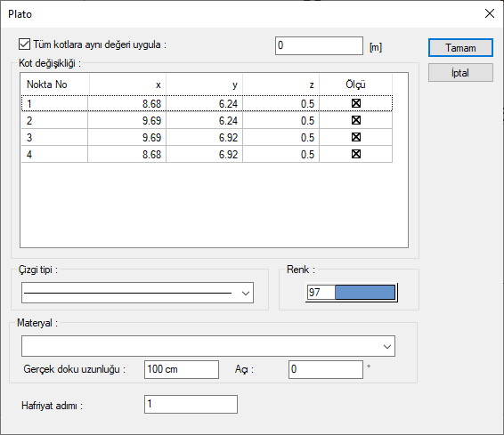The image size is (504, 435).
Task: Select the Hafriyat adımı input field
Action: (191, 404)
